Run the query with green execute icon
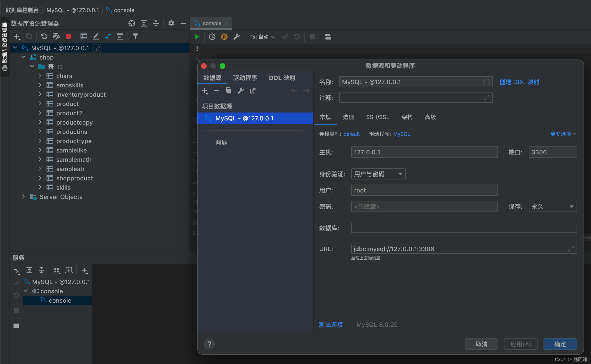Image resolution: width=591 pixels, height=364 pixels. pyautogui.click(x=197, y=37)
